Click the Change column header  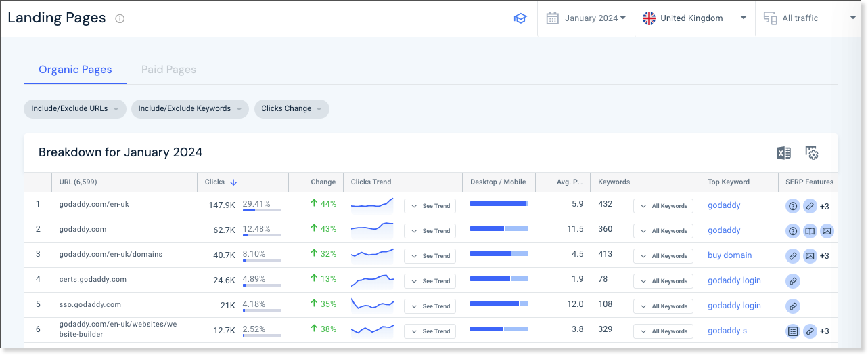(323, 182)
